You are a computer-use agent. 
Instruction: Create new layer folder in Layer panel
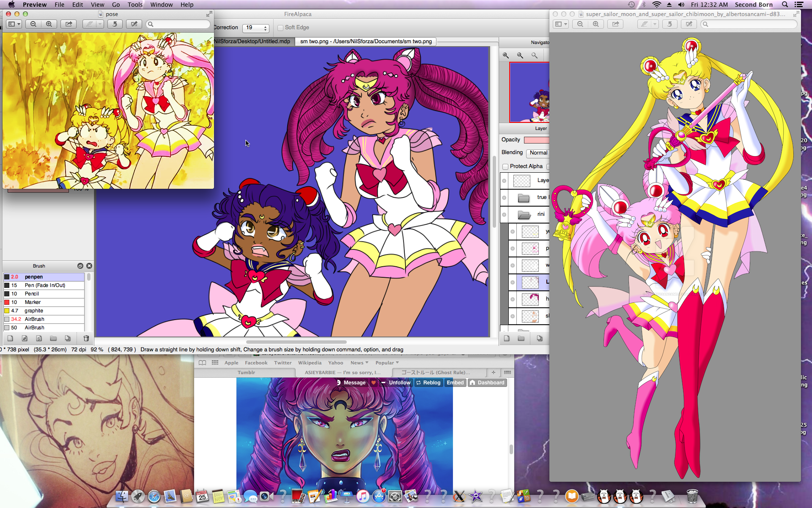521,338
